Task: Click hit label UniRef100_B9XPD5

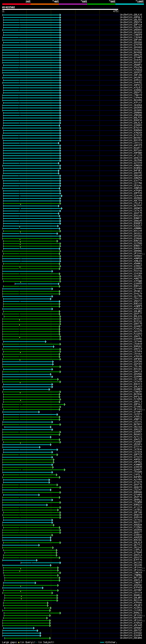Action: 131,618
